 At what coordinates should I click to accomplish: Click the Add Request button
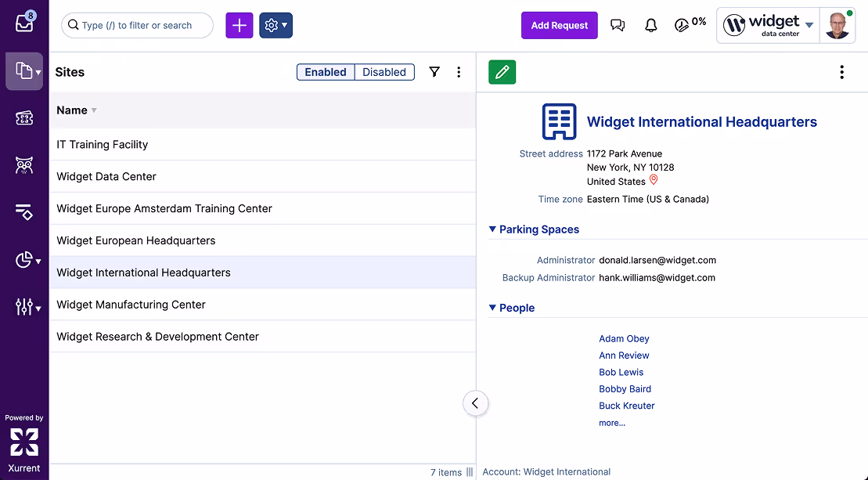559,24
